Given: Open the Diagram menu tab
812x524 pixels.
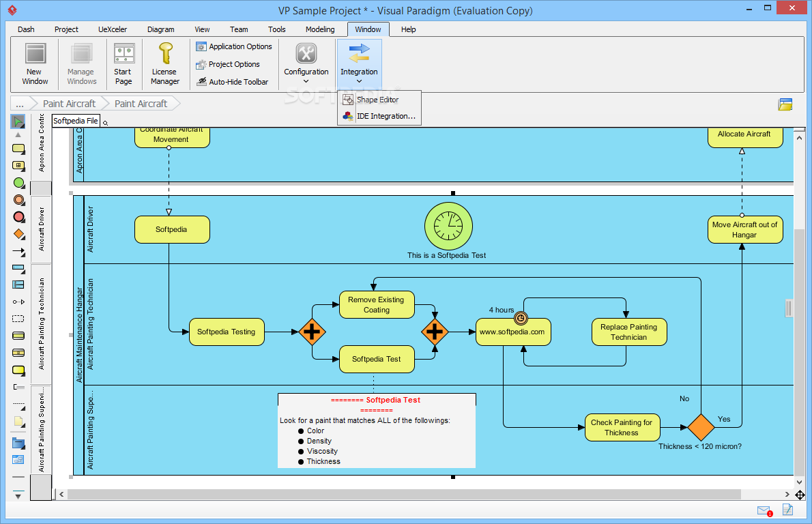Looking at the screenshot, I should click(160, 29).
